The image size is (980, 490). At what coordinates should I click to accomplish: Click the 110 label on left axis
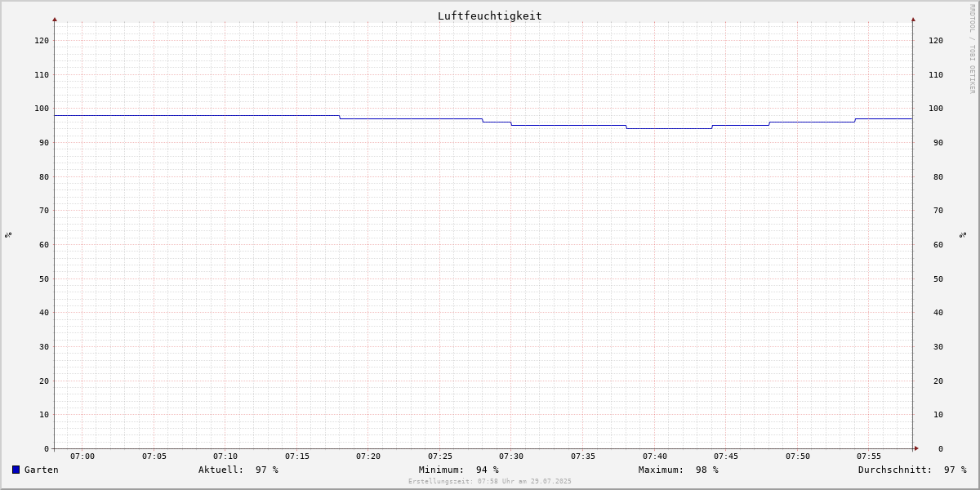pos(42,75)
